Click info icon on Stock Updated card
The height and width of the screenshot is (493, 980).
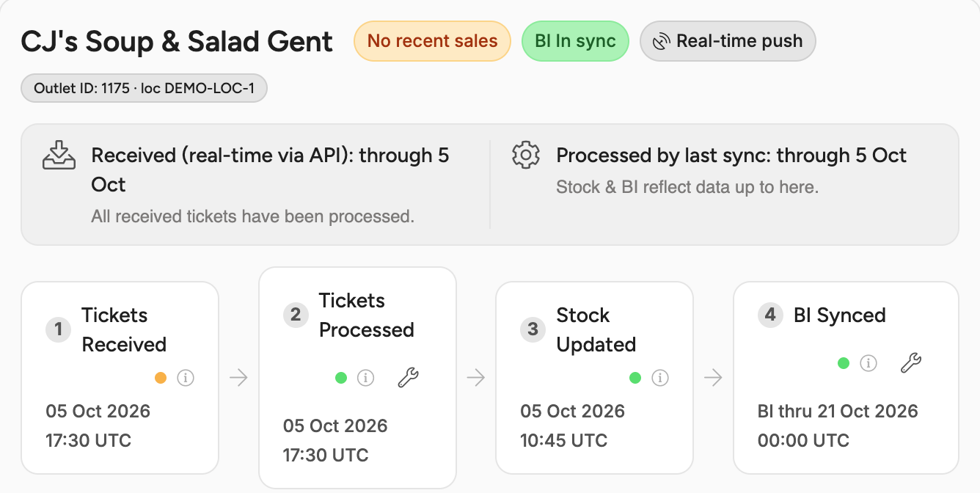pyautogui.click(x=660, y=378)
